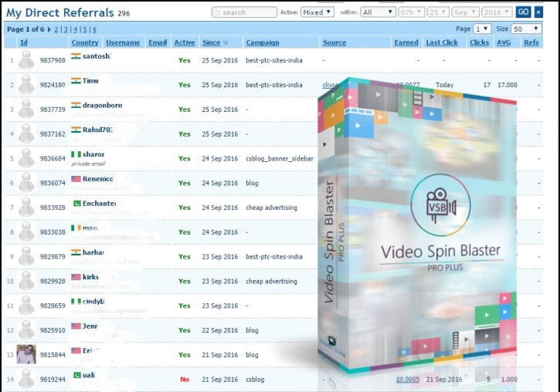
Task: Click the GO button
Action: click(523, 12)
